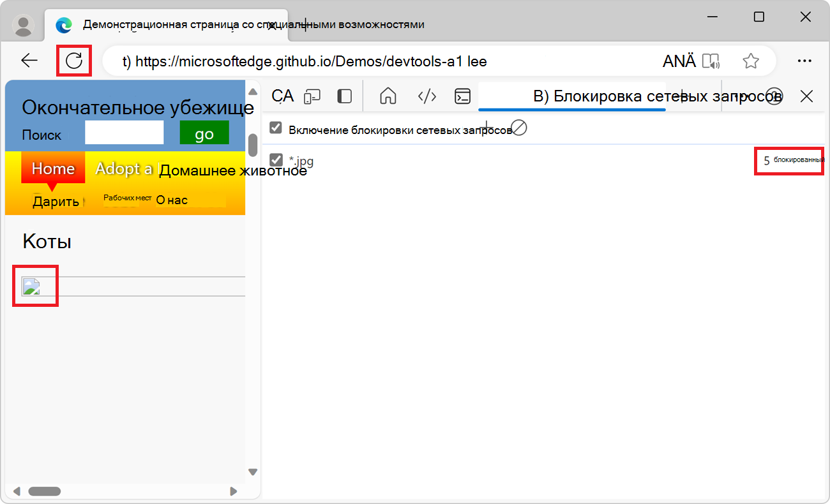
Task: Open the Jobs (Рабочих мест) navigation link
Action: 127,198
